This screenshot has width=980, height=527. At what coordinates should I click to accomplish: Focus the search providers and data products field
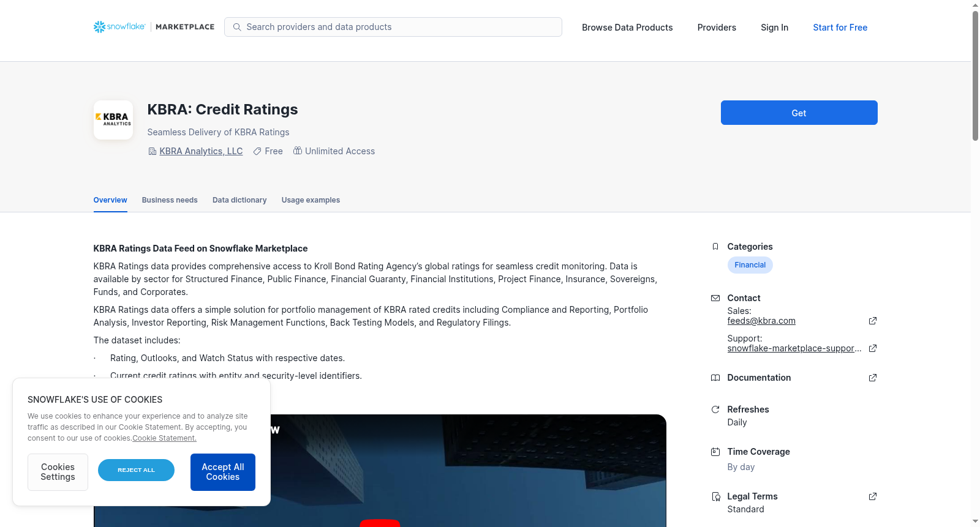[x=393, y=27]
